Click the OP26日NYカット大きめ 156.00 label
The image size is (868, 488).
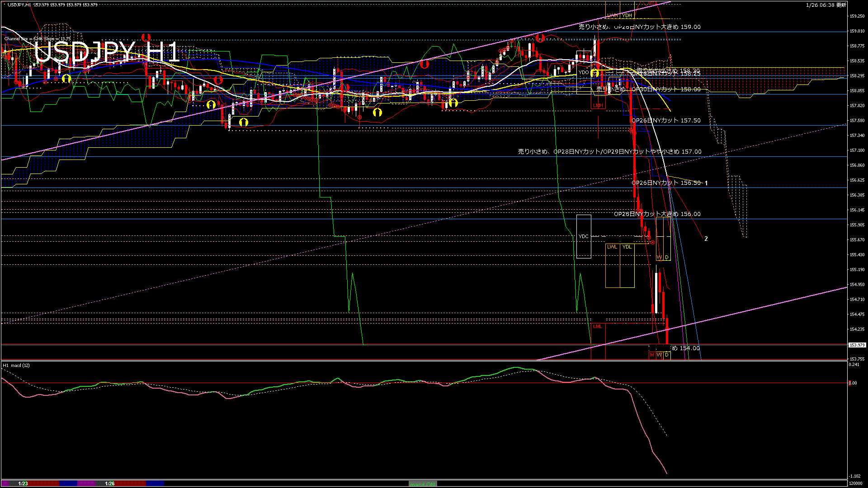(x=657, y=214)
